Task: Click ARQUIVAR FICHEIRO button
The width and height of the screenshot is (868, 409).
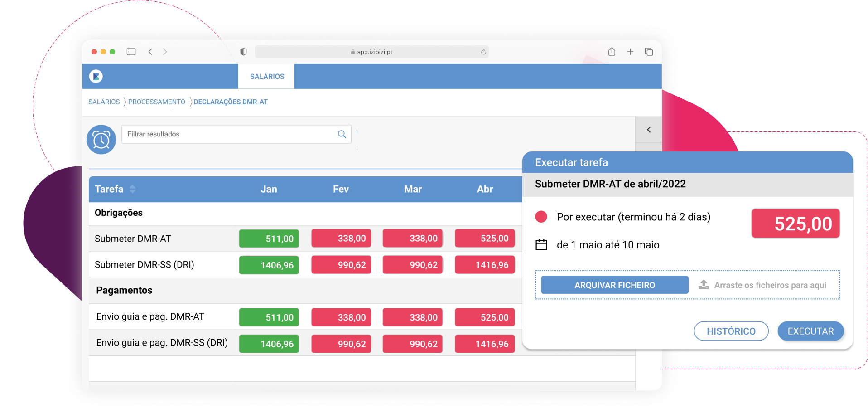Action: pyautogui.click(x=614, y=285)
